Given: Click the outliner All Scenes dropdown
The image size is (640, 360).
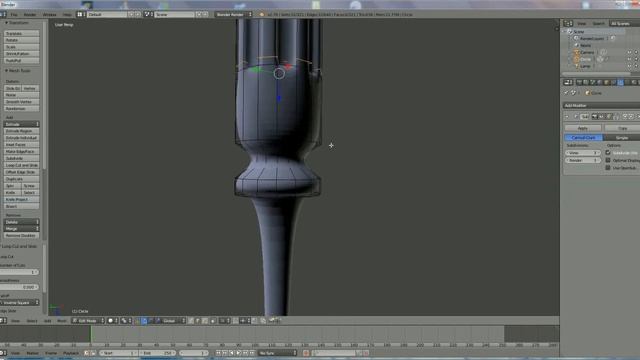Looking at the screenshot, I should [x=624, y=24].
